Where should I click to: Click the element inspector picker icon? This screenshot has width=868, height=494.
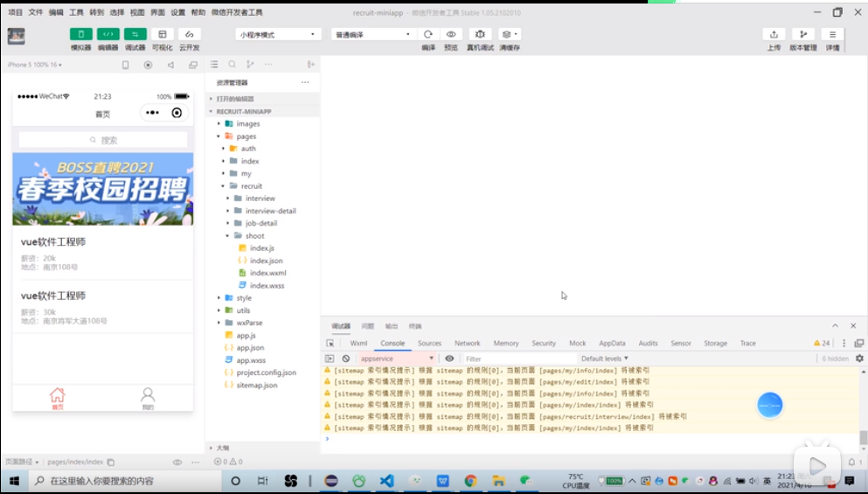point(330,344)
